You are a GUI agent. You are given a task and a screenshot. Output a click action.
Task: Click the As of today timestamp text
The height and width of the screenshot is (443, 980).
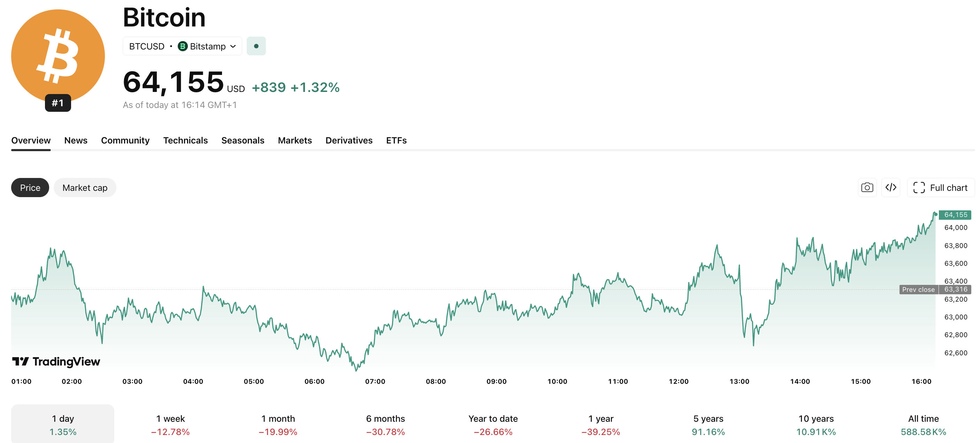click(179, 105)
